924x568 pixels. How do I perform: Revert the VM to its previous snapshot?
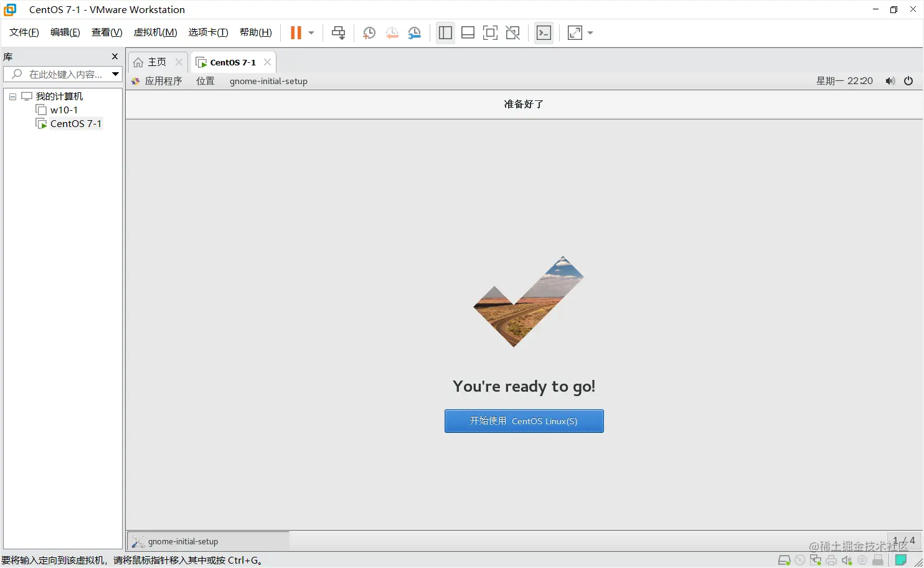tap(392, 33)
